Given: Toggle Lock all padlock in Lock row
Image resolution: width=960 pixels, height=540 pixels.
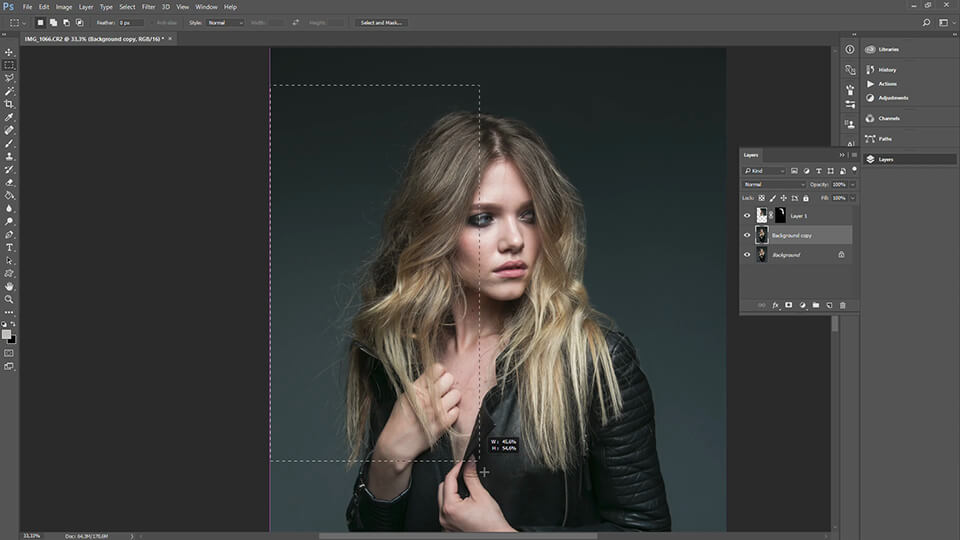Looking at the screenshot, I should click(x=806, y=198).
